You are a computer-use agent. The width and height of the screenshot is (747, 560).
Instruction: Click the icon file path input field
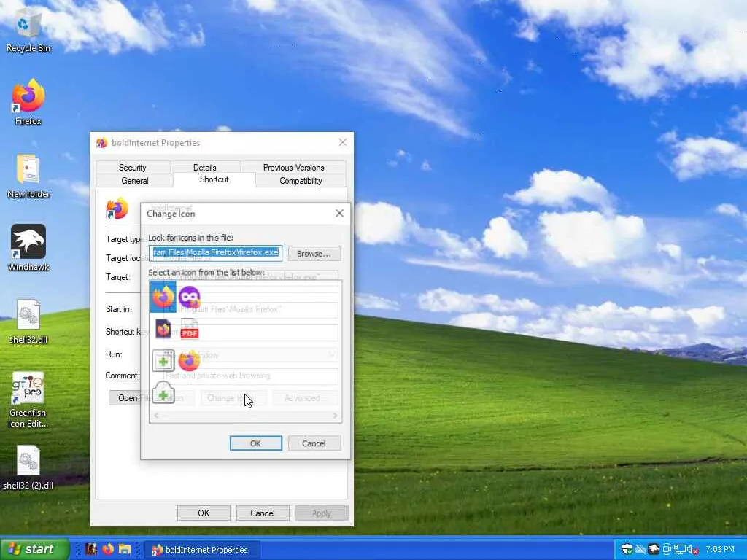(x=215, y=253)
